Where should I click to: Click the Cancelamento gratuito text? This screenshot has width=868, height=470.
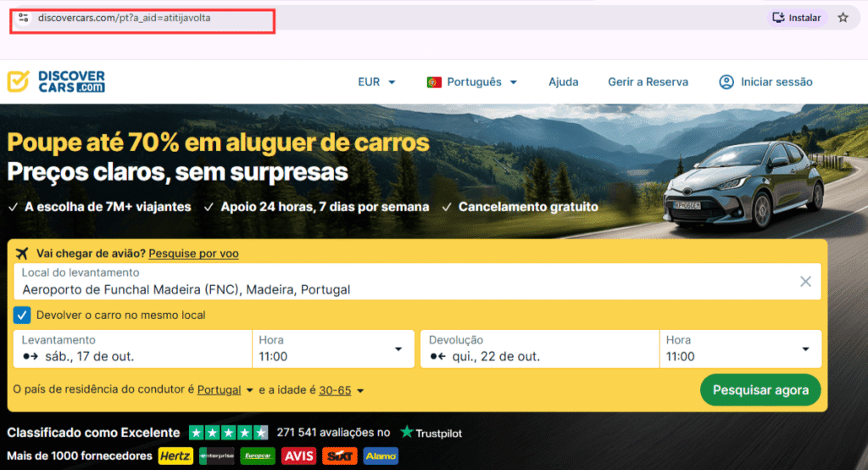tap(528, 207)
